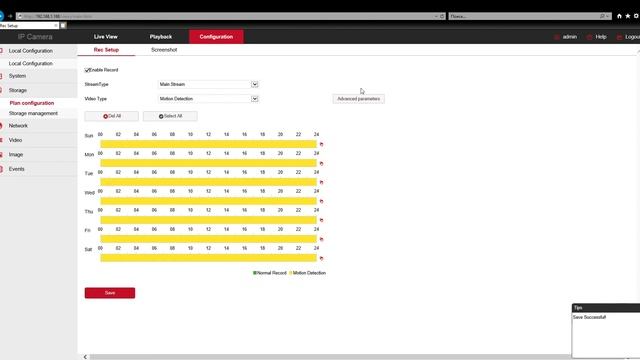Image resolution: width=640 pixels, height=360 pixels.
Task: Select the Screenshot tab
Action: coord(164,50)
